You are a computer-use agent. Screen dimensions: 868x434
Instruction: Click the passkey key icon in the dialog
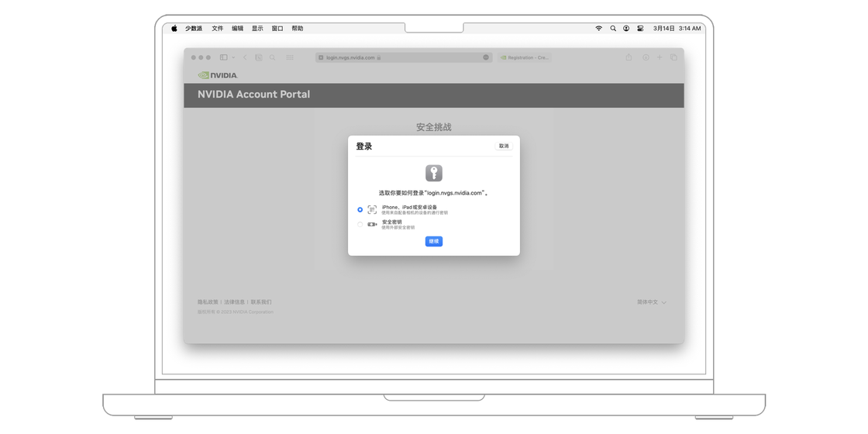[433, 173]
